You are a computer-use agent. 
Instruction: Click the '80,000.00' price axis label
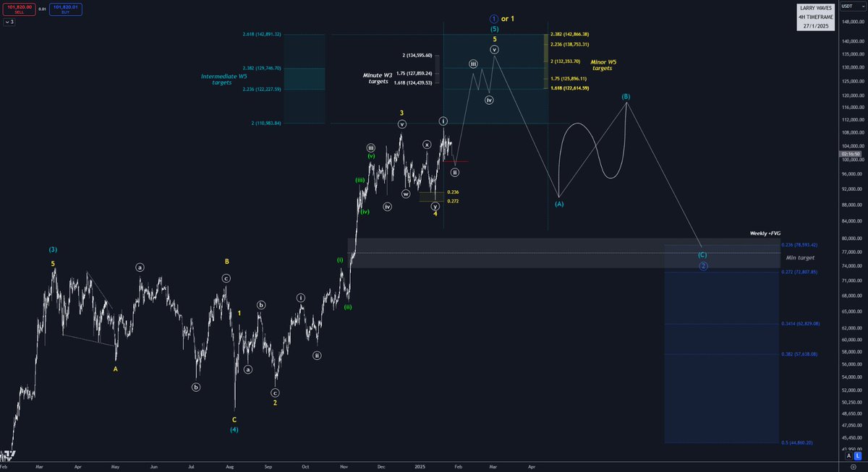tap(851, 239)
